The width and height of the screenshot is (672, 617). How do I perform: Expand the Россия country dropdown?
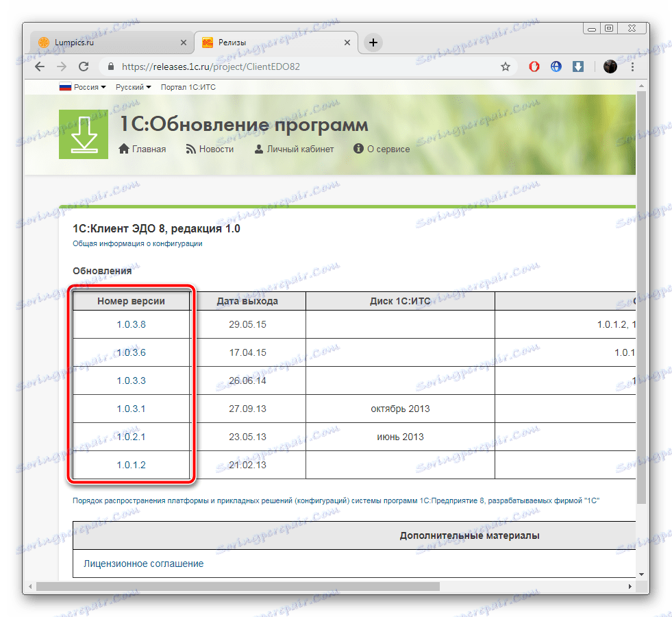pyautogui.click(x=82, y=87)
